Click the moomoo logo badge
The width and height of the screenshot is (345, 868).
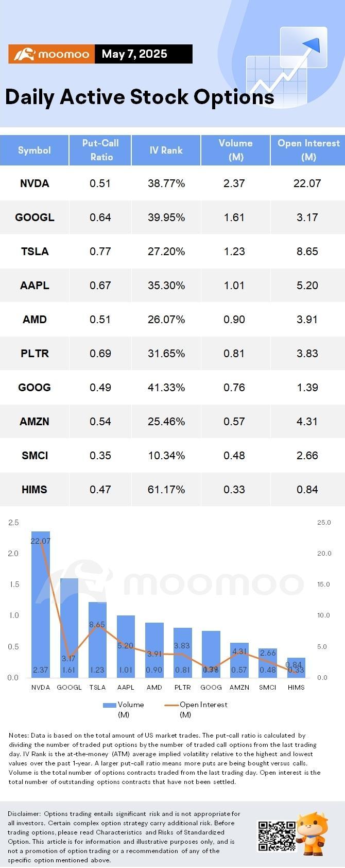coord(51,54)
